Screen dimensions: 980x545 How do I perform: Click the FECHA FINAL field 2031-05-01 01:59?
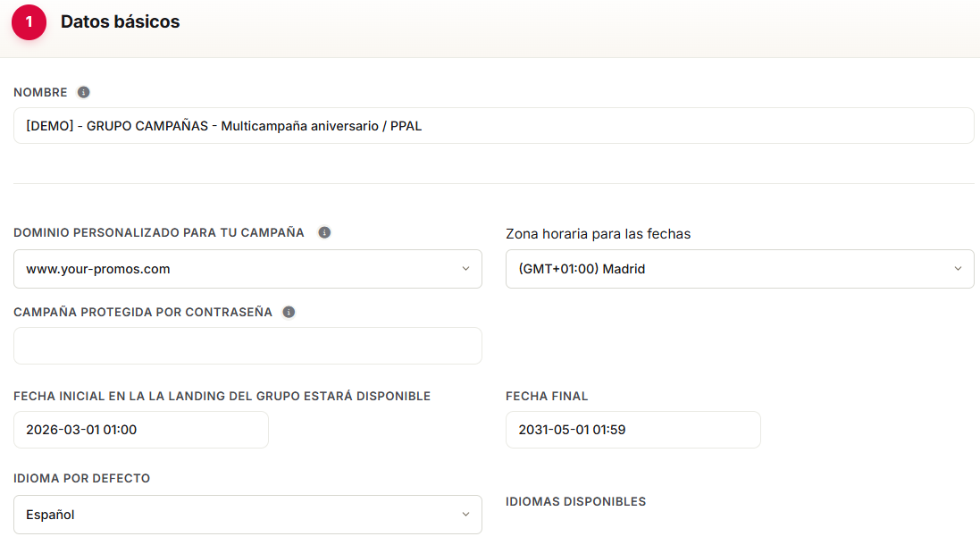click(x=632, y=430)
